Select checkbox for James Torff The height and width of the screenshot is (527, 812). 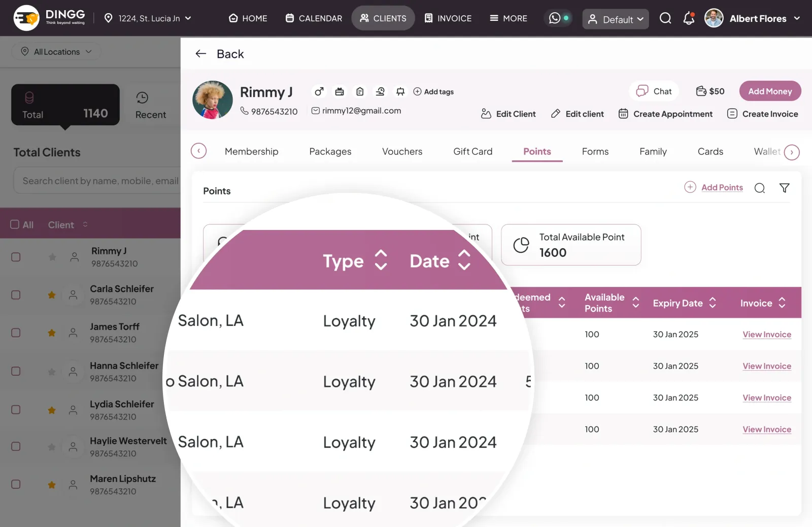coord(16,333)
